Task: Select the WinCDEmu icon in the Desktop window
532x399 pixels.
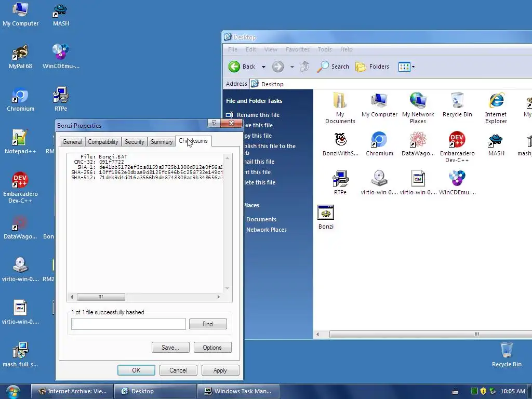Action: point(457,183)
